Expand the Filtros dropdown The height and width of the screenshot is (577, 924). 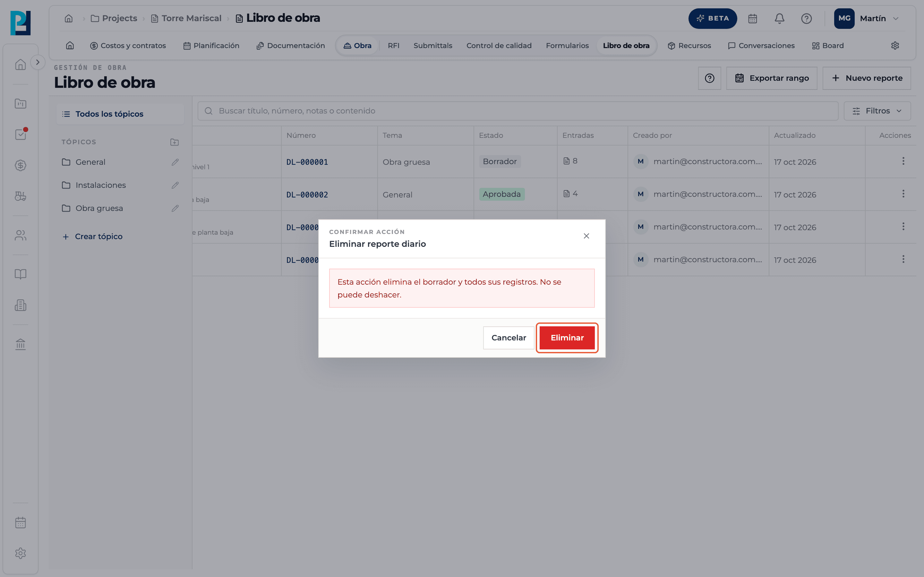point(877,111)
